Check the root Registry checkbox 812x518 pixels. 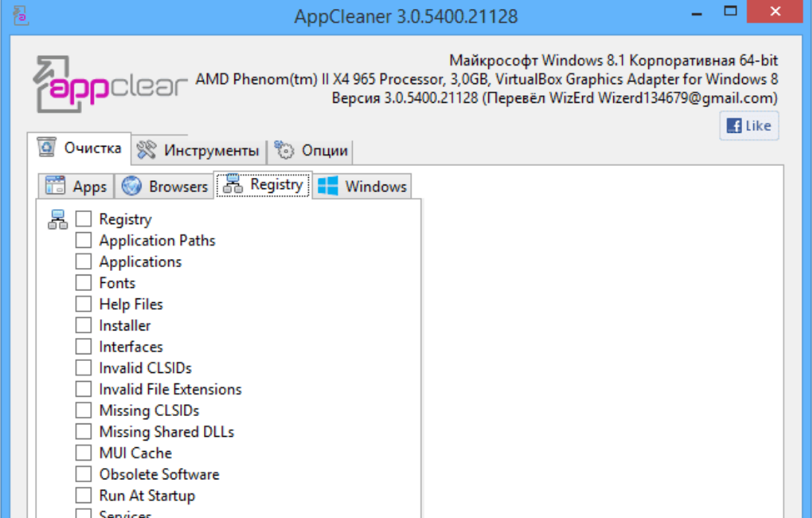[x=83, y=220]
